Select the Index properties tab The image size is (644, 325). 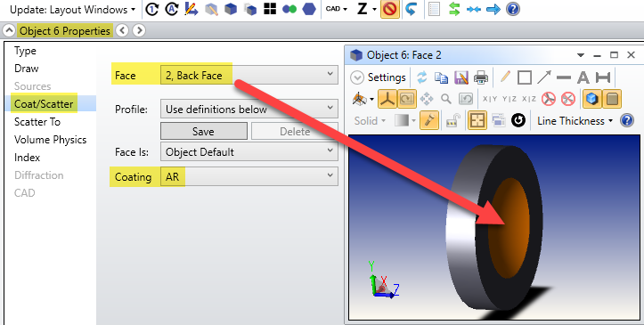point(27,158)
